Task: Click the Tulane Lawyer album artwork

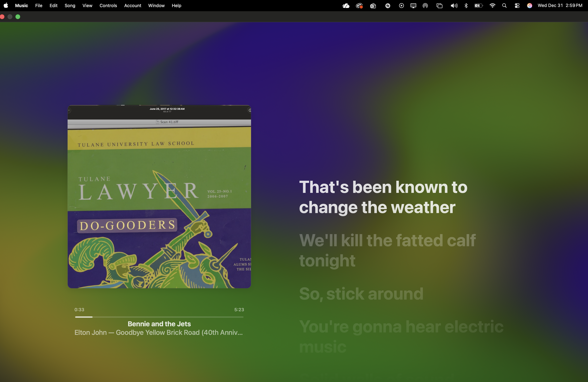Action: [x=159, y=197]
